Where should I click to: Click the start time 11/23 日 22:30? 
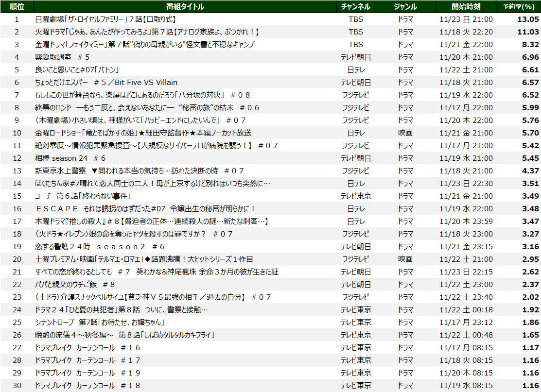pyautogui.click(x=466, y=184)
